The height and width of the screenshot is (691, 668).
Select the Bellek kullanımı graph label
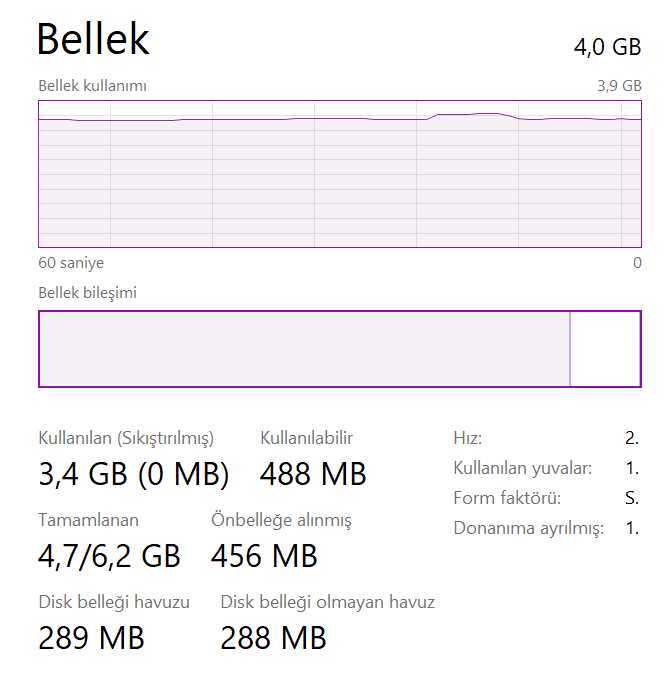click(93, 86)
